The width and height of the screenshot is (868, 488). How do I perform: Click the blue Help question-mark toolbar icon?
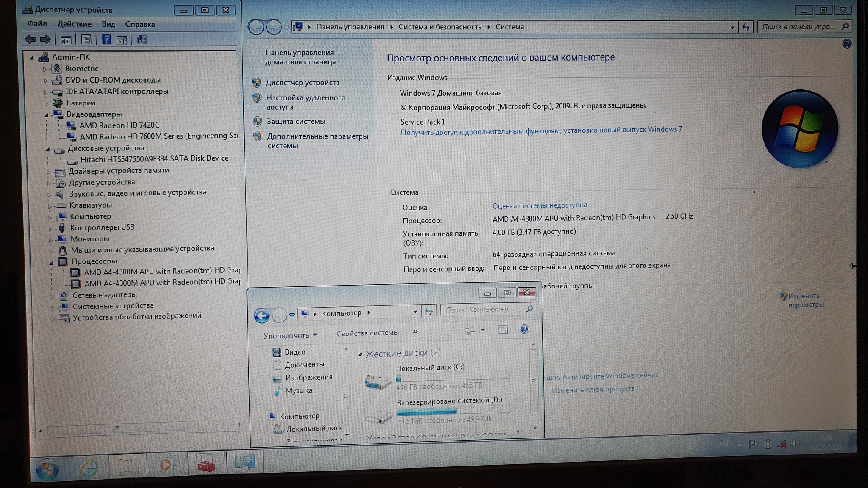pos(106,40)
